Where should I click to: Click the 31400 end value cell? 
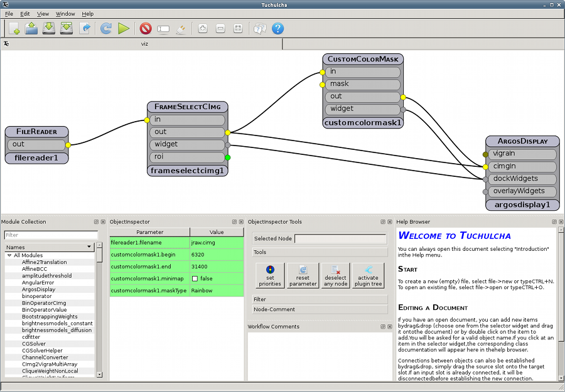217,267
